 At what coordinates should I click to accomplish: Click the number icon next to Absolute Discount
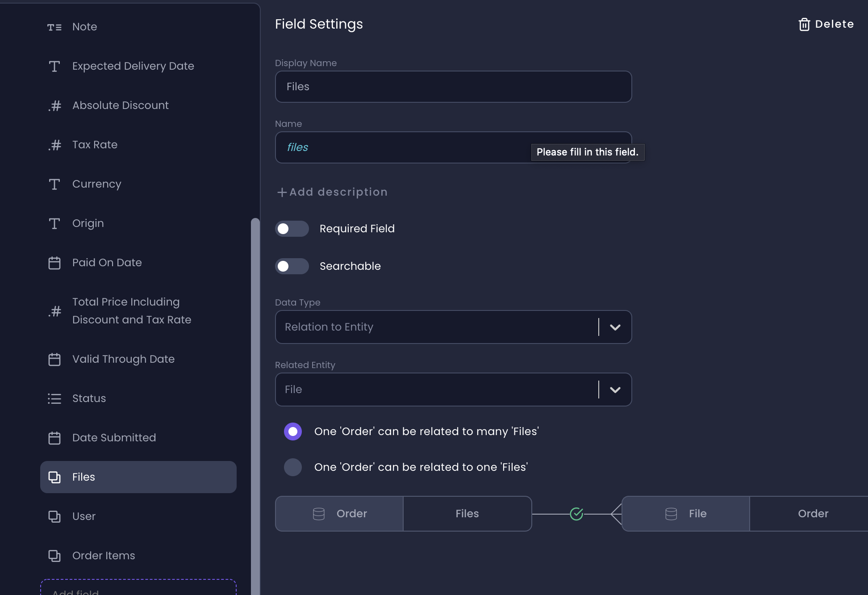click(54, 105)
